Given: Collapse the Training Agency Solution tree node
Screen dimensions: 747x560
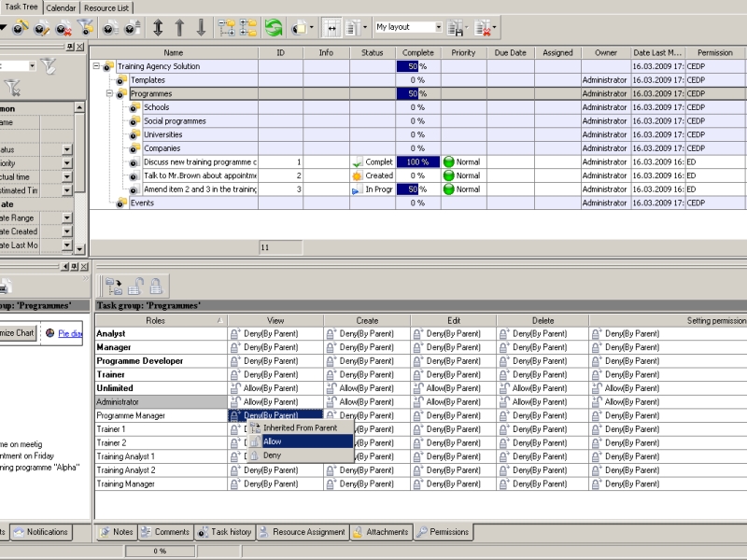Looking at the screenshot, I should (x=96, y=66).
